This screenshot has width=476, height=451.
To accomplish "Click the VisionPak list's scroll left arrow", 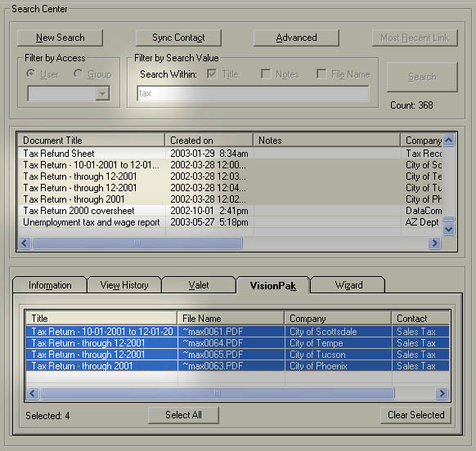I will pos(33,393).
